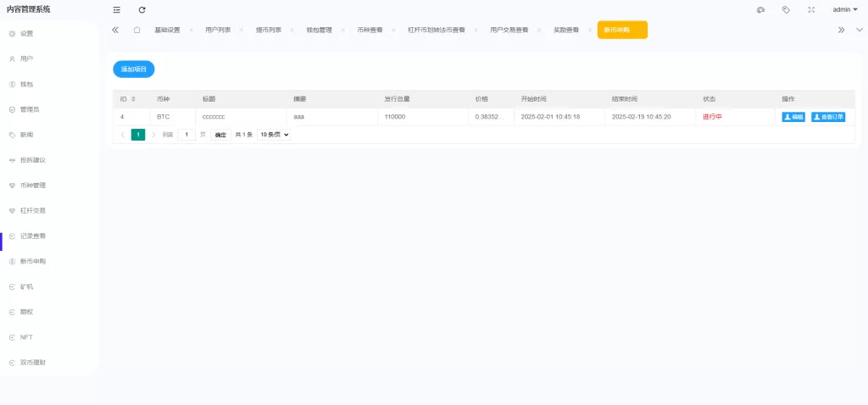The image size is (868, 405).
Task: Go to next page arrow in pagination
Action: coord(153,135)
